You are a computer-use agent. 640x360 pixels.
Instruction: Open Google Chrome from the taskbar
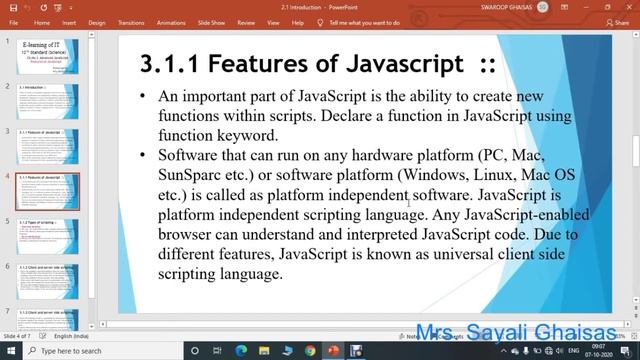(310, 351)
